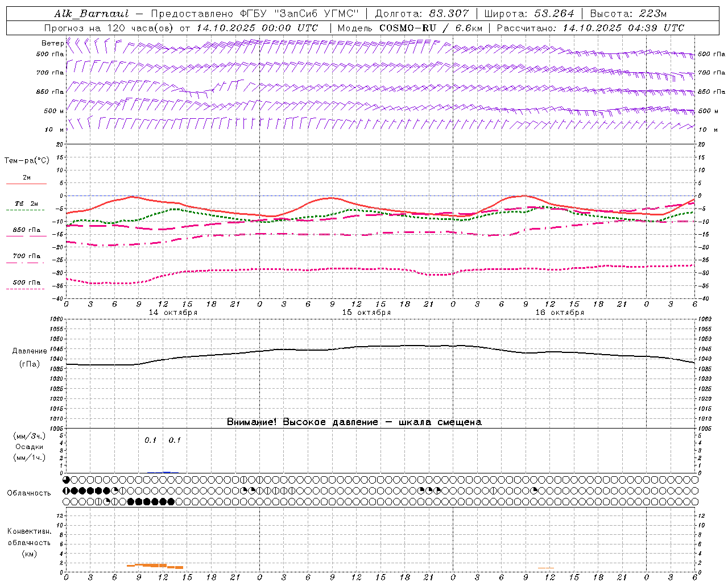This screenshot has height=582, width=728.
Task: Click the '500 м' wind level label on left
Action: point(55,111)
